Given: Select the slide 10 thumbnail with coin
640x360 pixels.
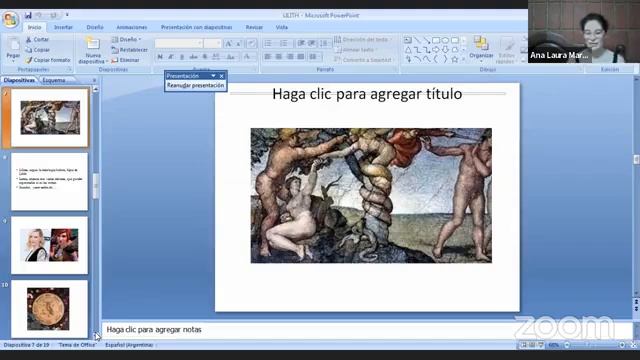Looking at the screenshot, I should point(49,309).
